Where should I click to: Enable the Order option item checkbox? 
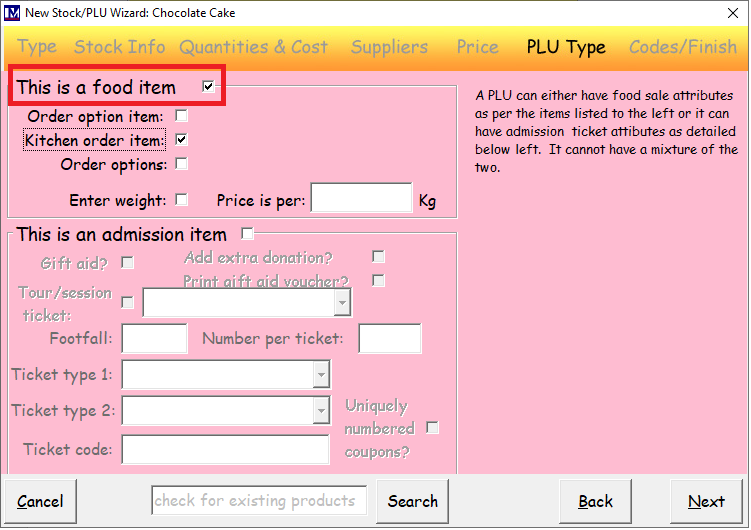pos(181,116)
